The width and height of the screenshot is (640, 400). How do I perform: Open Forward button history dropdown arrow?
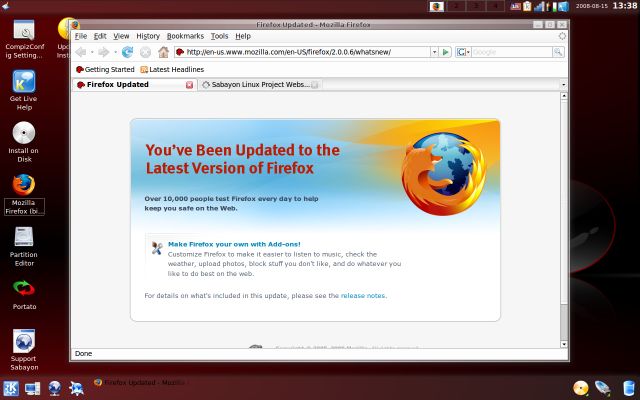tap(115, 52)
